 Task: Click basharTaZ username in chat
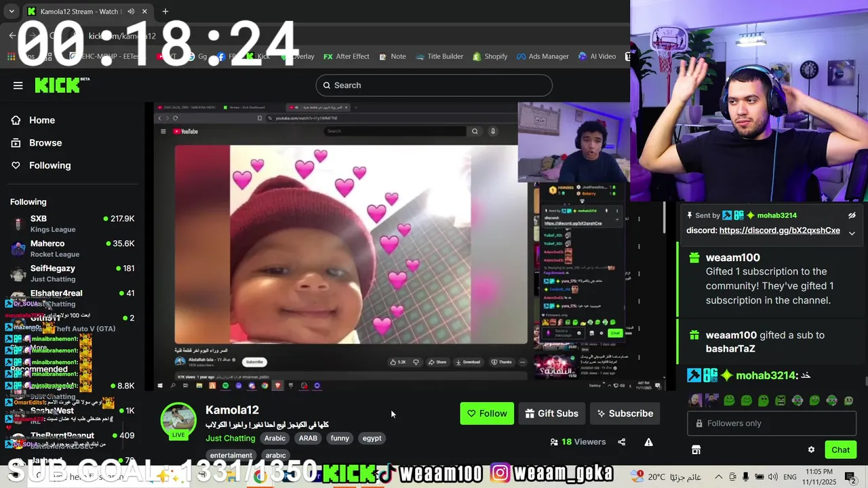[x=730, y=349]
